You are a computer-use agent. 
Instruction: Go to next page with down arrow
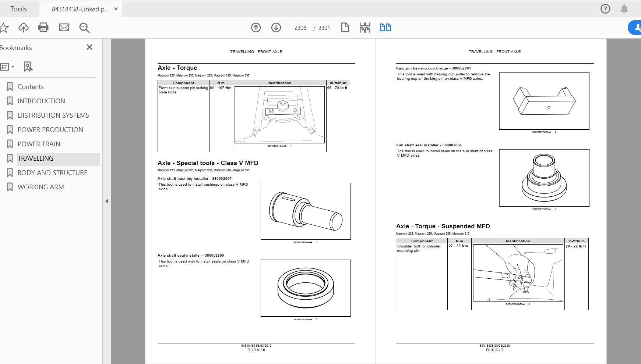[276, 28]
